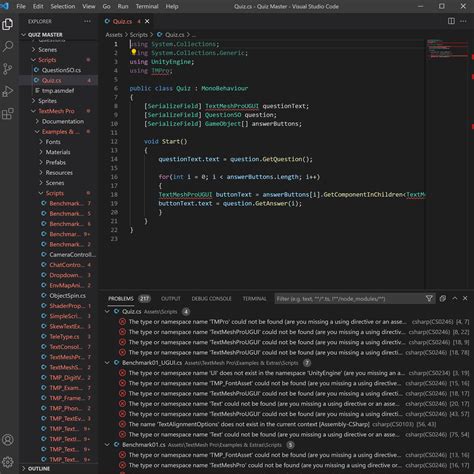
Task: Open the File menu
Action: 21,6
